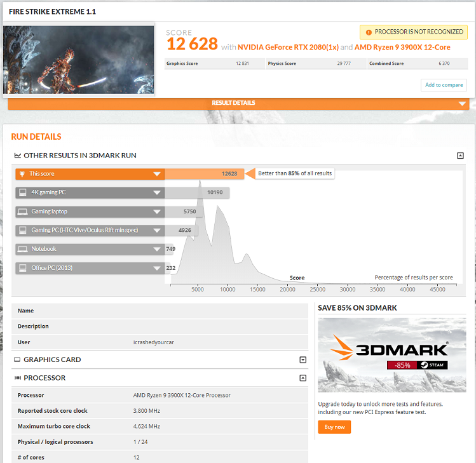Click the Physics Score 29 777 cell

click(316, 64)
